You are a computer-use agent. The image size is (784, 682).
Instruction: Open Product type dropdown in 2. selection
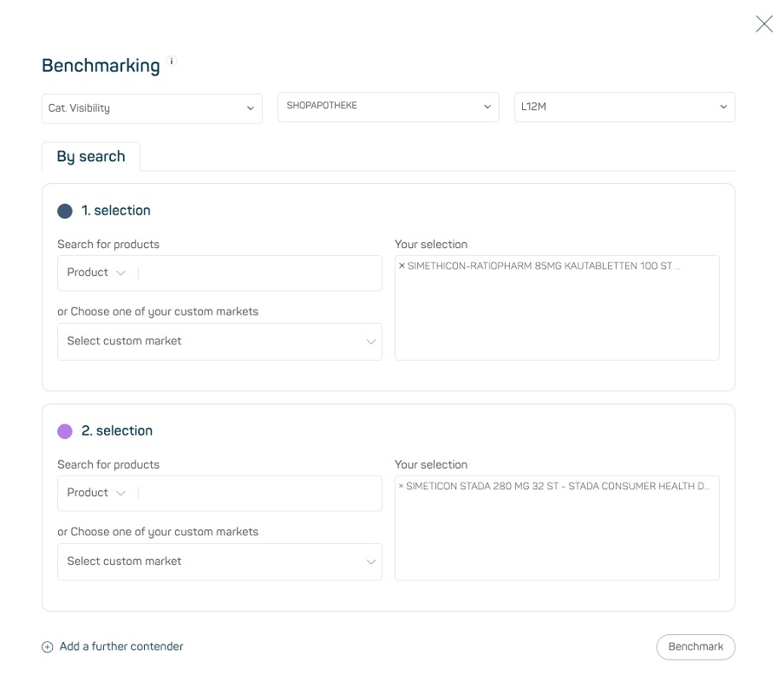pos(96,493)
